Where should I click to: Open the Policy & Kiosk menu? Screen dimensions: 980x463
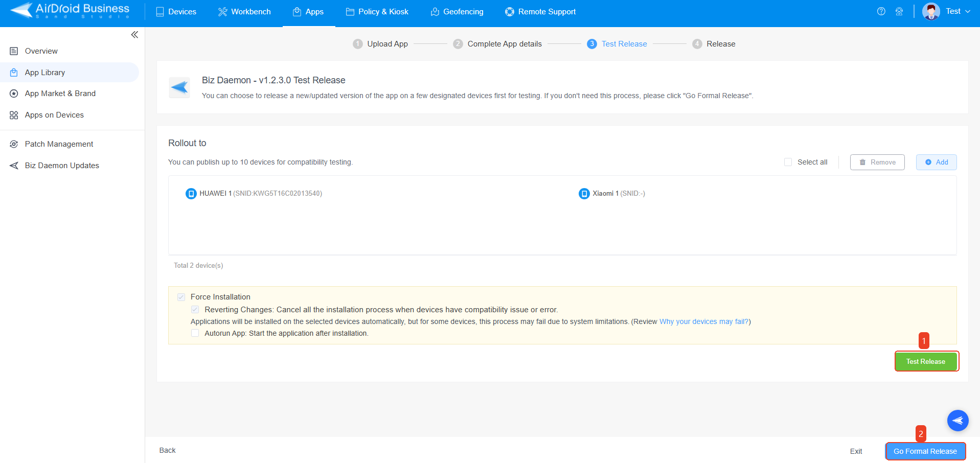[x=377, y=11]
